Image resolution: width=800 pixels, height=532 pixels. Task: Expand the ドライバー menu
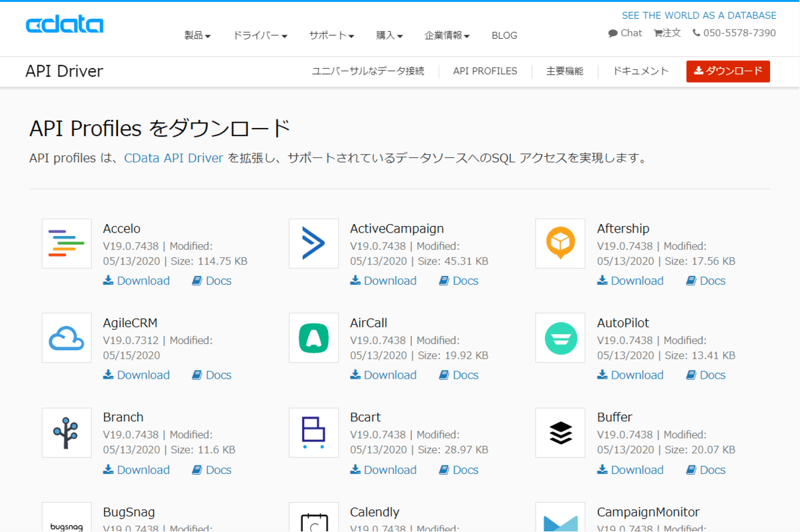(x=260, y=35)
